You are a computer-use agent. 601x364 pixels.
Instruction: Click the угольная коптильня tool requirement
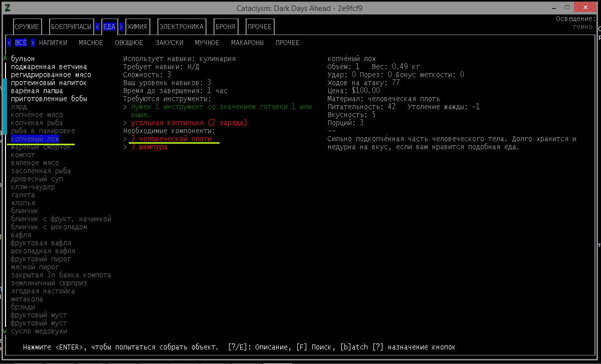click(x=189, y=123)
